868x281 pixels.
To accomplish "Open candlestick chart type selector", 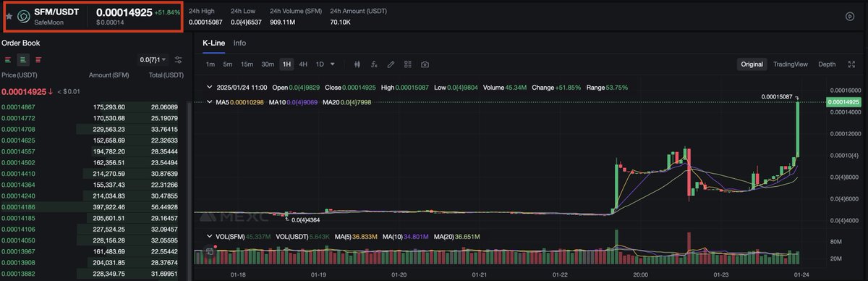I will (357, 64).
